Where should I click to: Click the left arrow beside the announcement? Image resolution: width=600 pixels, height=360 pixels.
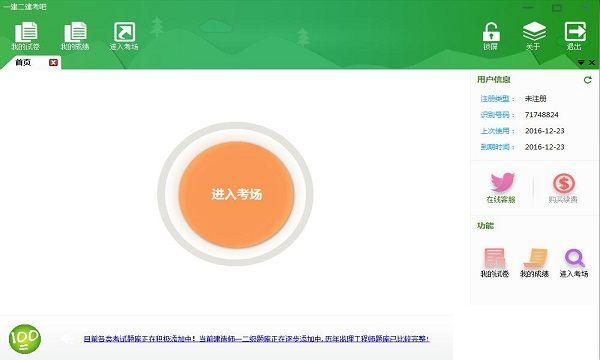tap(67, 339)
